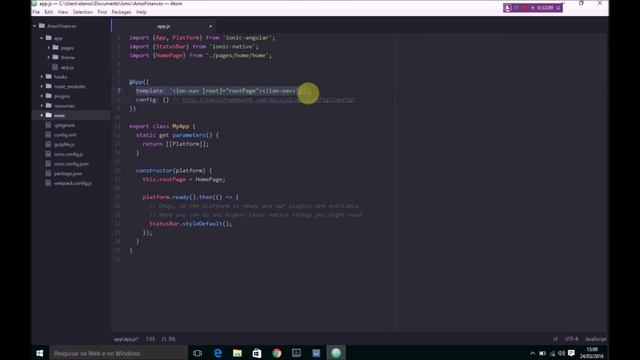Select the app.js editor tab
Image resolution: width=640 pixels, height=360 pixels.
[164, 26]
